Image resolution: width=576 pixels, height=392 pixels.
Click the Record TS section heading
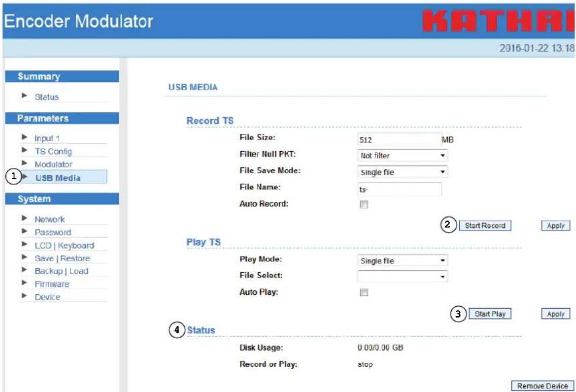(x=210, y=121)
